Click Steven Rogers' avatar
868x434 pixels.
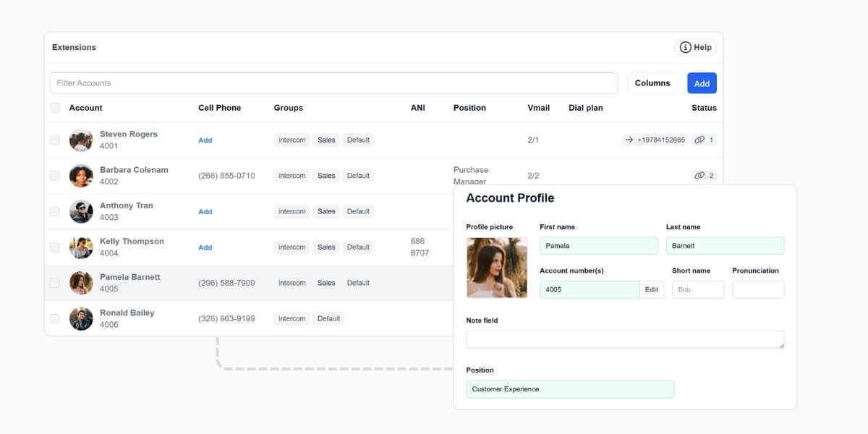pos(81,140)
